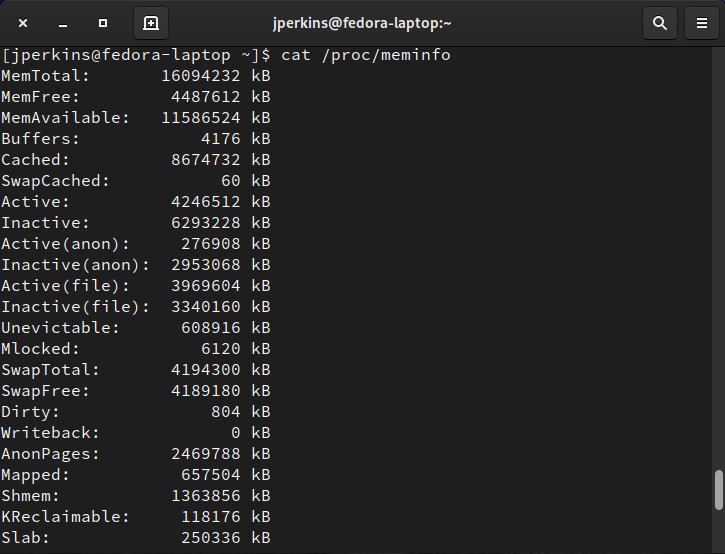
Task: Click the cat /proc/meminfo command text
Action: tap(366, 54)
